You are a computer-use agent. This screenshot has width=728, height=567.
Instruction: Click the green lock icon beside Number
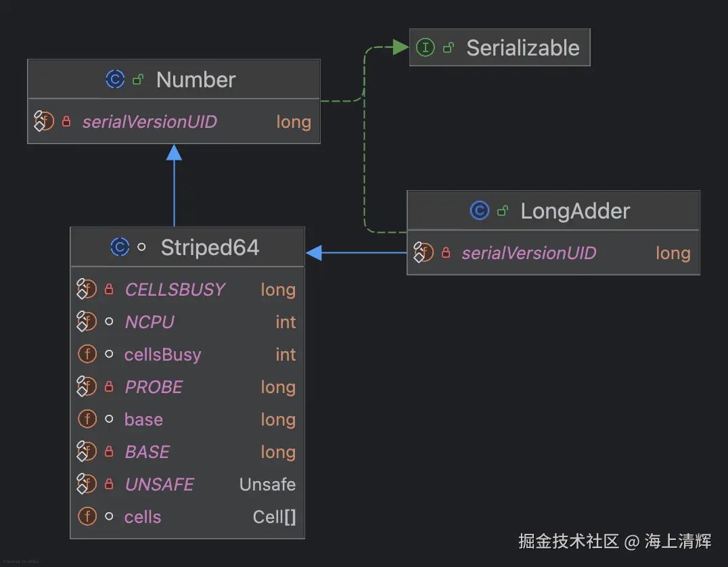(139, 79)
